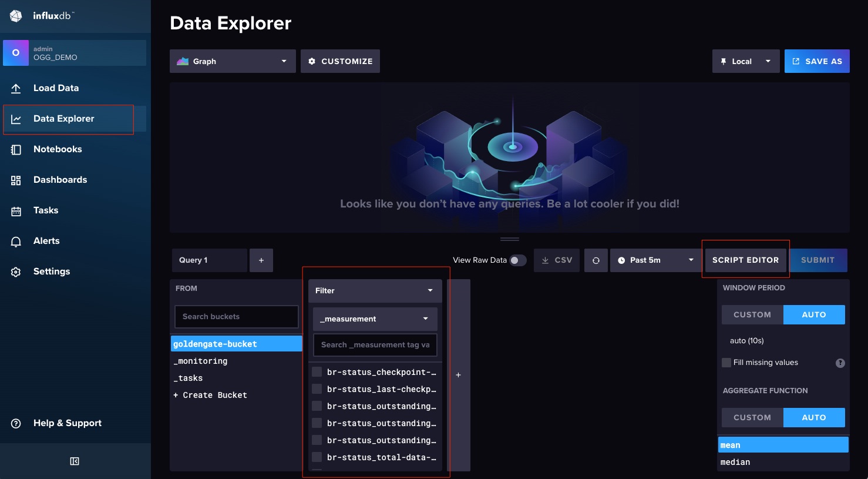
Task: Check the br-status_total-data measurement
Action: click(317, 457)
